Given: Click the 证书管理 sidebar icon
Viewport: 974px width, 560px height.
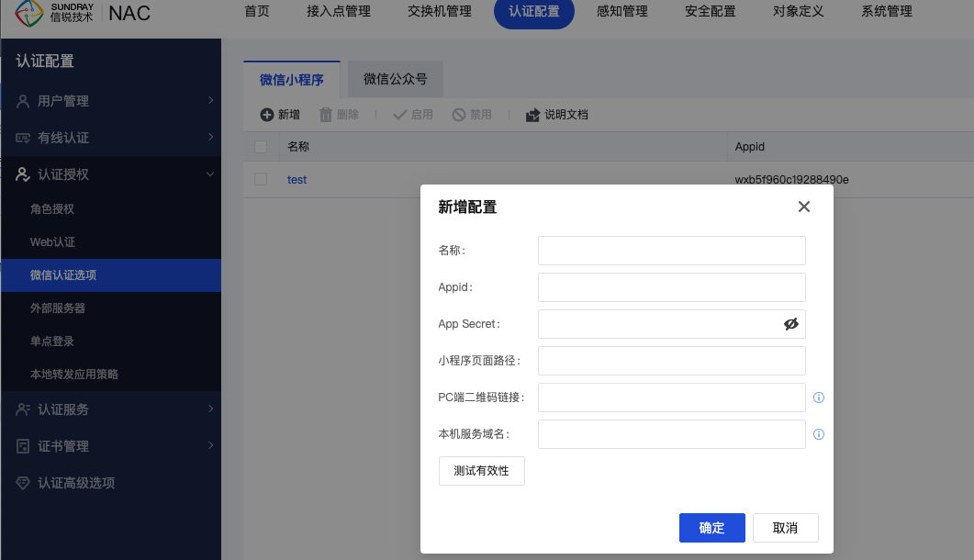Looking at the screenshot, I should point(23,446).
